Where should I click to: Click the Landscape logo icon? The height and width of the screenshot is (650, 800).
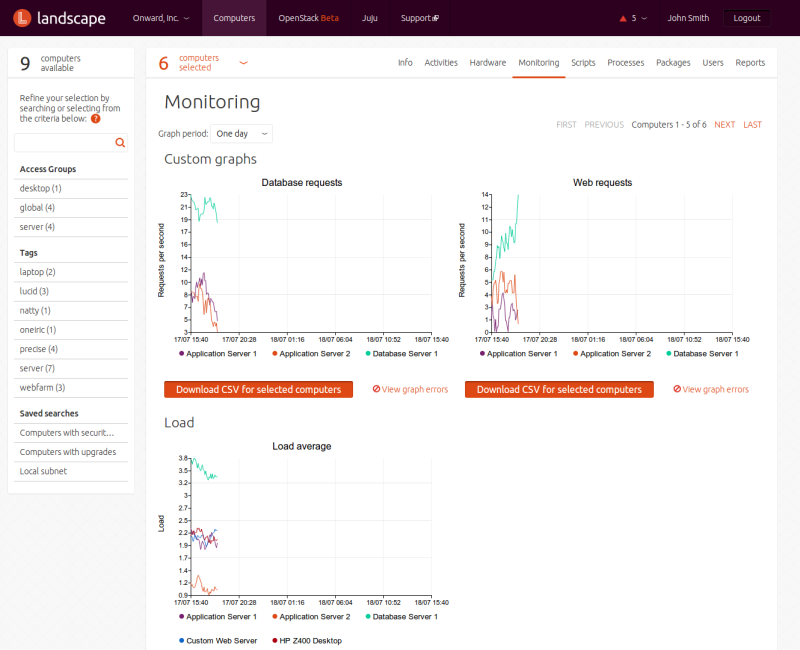[x=22, y=18]
